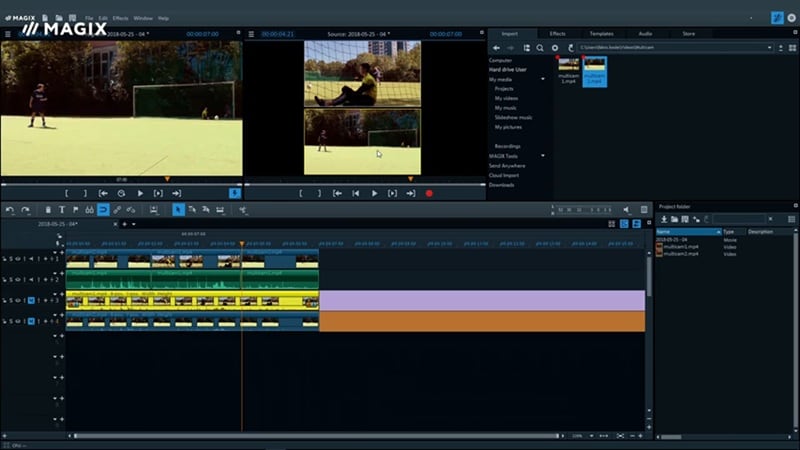Switch to the Templates tab
Screen dimensions: 800x450
point(602,34)
